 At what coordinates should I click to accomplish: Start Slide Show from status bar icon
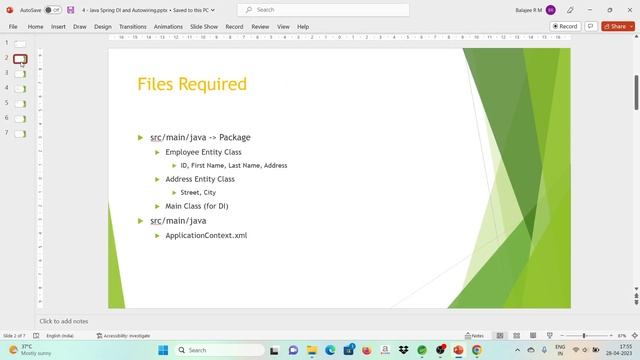tap(549, 336)
